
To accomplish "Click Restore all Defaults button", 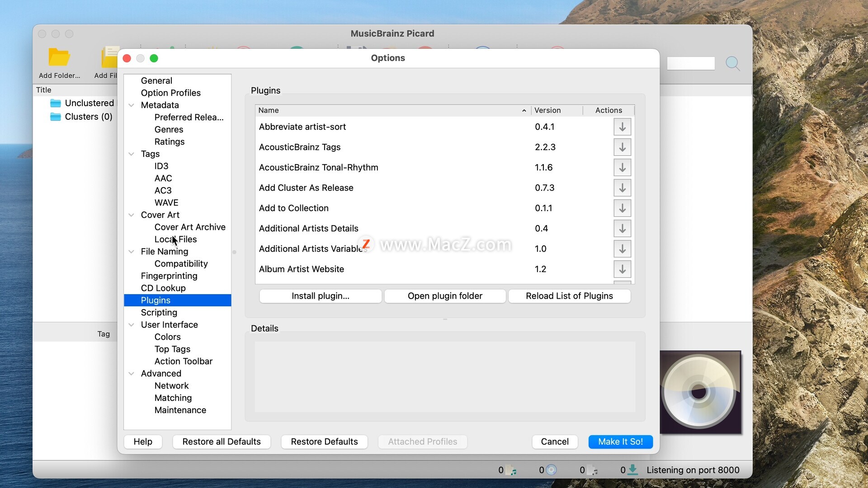I will pyautogui.click(x=222, y=442).
